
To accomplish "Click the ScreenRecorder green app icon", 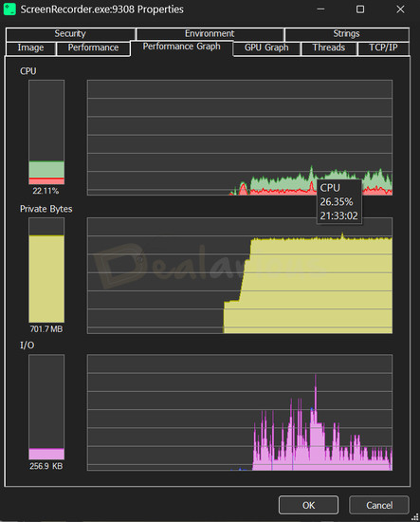I will tap(9, 9).
